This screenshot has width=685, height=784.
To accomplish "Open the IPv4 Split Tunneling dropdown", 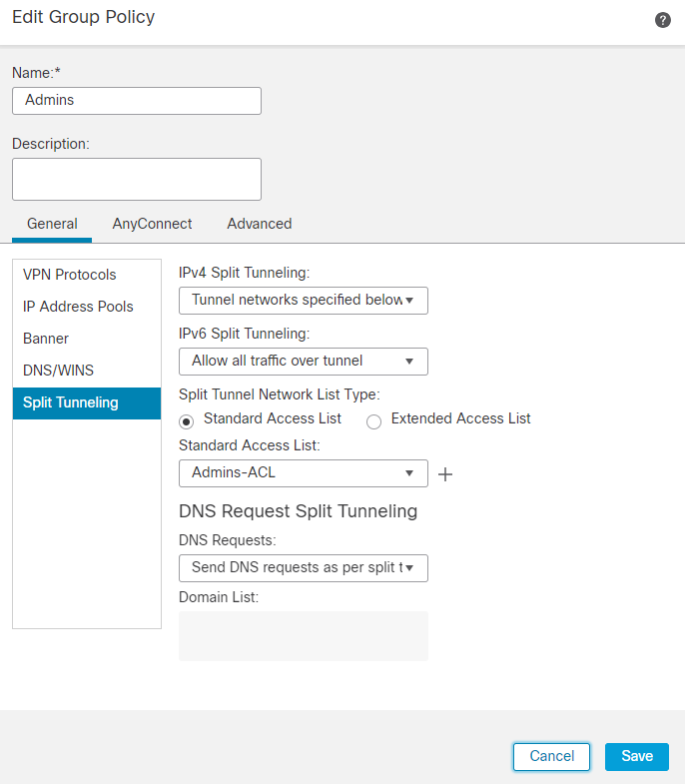I will [303, 301].
